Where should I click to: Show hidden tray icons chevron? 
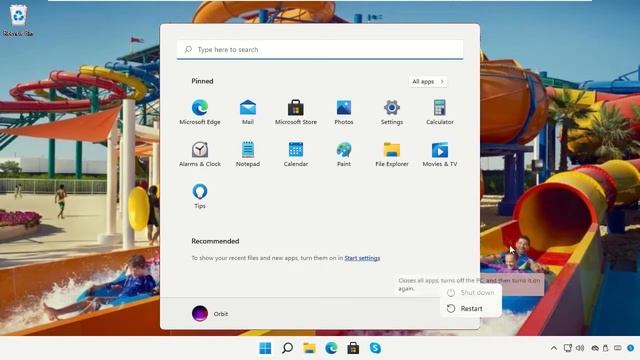554,348
